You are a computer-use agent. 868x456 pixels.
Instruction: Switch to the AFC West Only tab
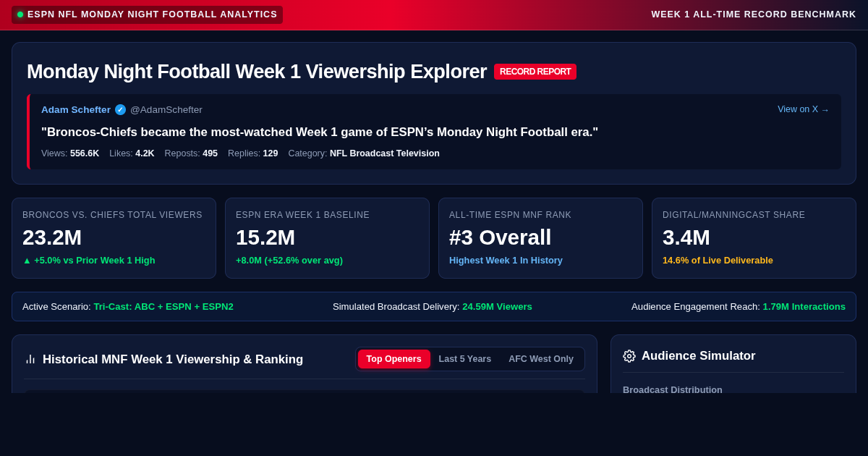[x=541, y=359]
